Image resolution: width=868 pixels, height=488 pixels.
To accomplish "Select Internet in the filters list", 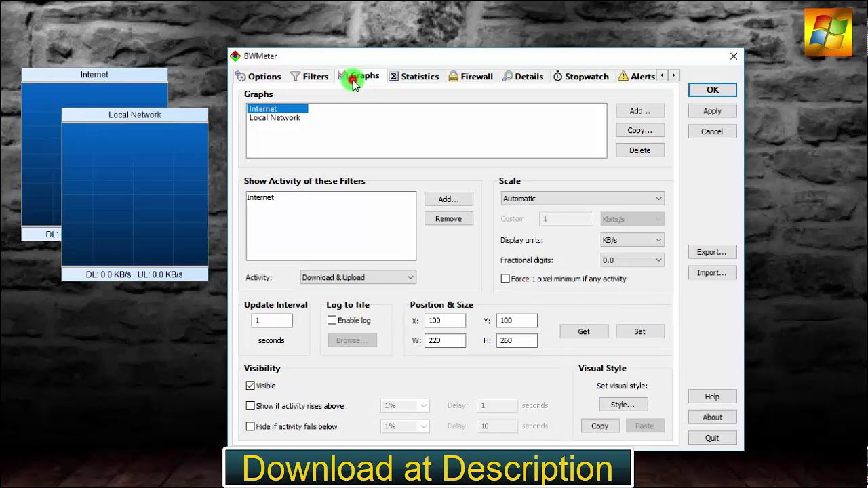I will pyautogui.click(x=260, y=197).
